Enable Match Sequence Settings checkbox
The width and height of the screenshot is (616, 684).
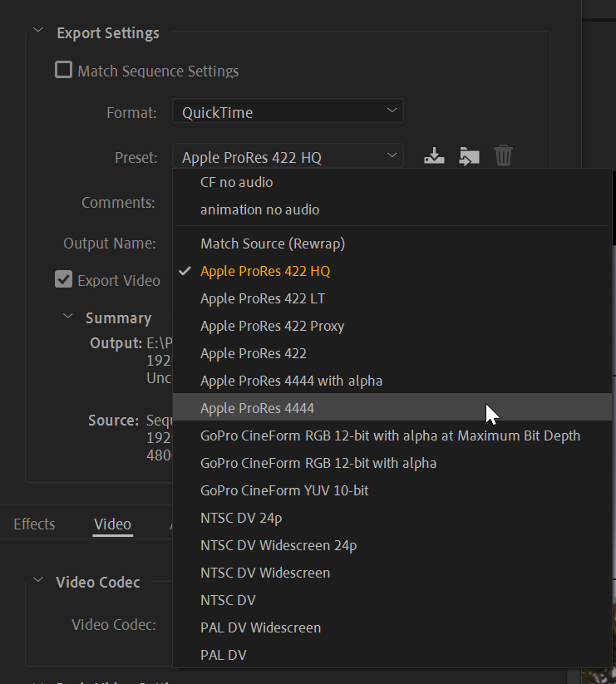point(64,71)
